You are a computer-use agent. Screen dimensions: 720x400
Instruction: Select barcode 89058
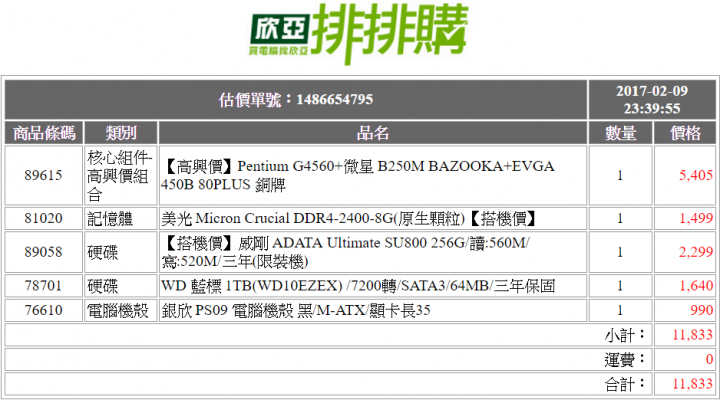pyautogui.click(x=44, y=252)
